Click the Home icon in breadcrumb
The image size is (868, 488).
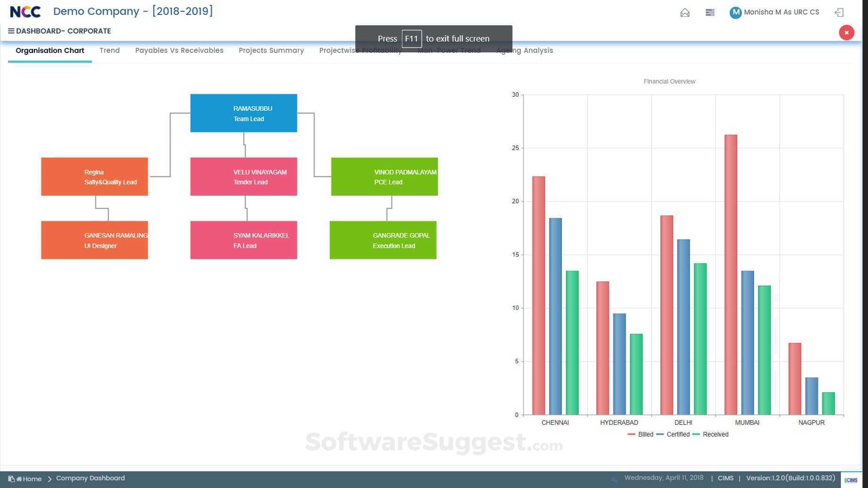coord(19,479)
